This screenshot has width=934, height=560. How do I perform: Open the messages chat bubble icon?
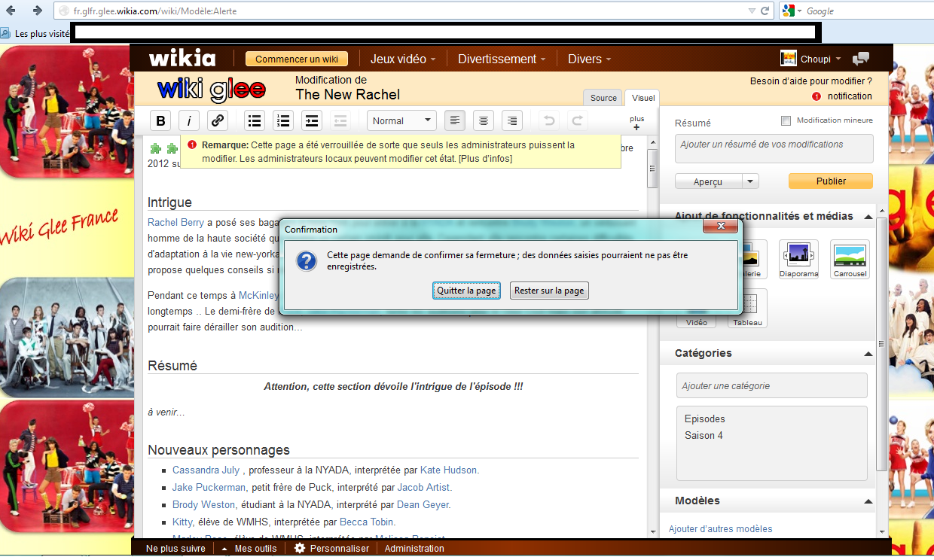861,59
